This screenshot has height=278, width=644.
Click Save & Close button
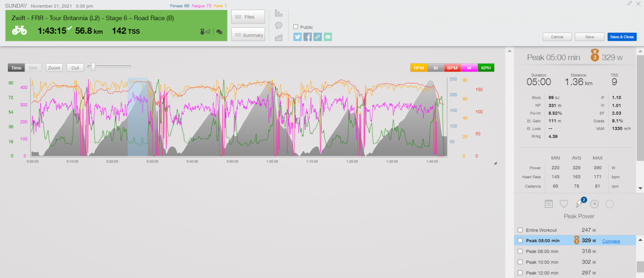(x=622, y=37)
